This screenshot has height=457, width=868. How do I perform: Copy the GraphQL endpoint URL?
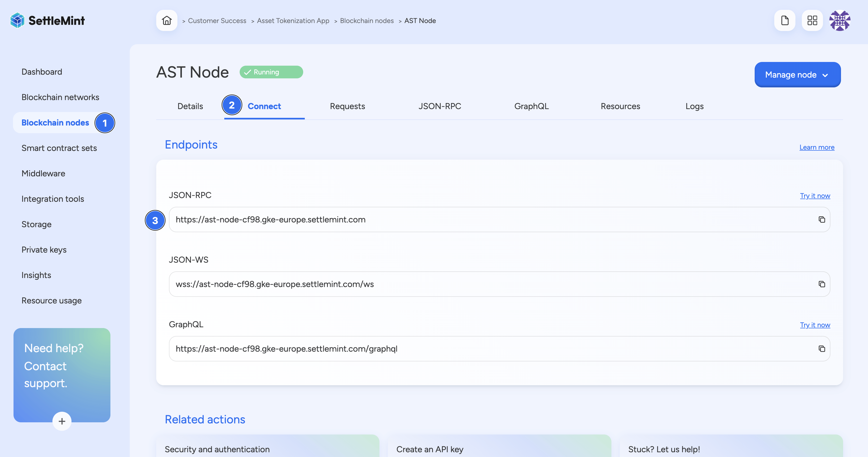pos(821,349)
